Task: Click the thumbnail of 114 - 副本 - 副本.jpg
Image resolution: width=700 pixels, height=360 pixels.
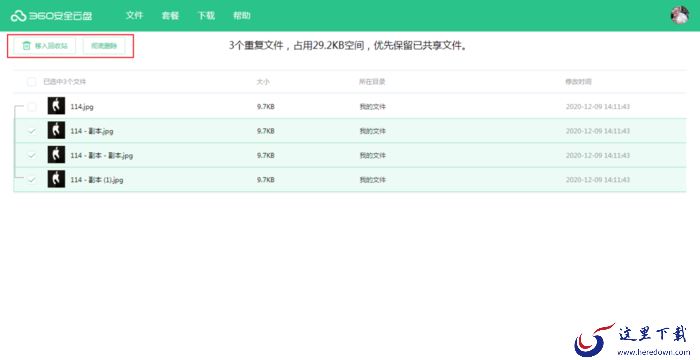Action: tap(56, 155)
